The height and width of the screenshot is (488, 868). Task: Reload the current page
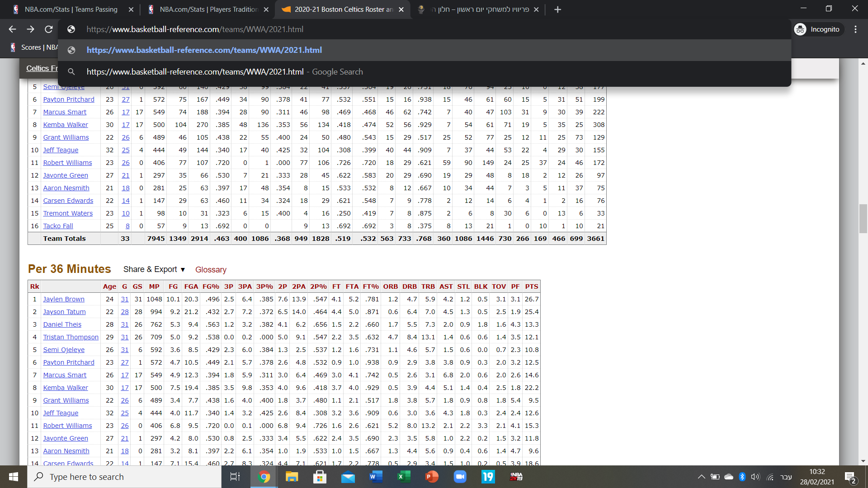click(x=49, y=29)
